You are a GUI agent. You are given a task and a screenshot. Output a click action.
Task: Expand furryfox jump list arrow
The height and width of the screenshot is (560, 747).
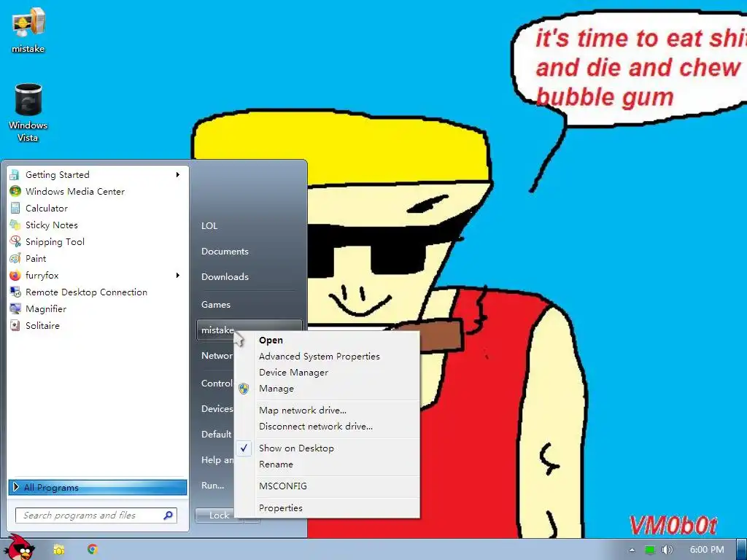click(178, 275)
